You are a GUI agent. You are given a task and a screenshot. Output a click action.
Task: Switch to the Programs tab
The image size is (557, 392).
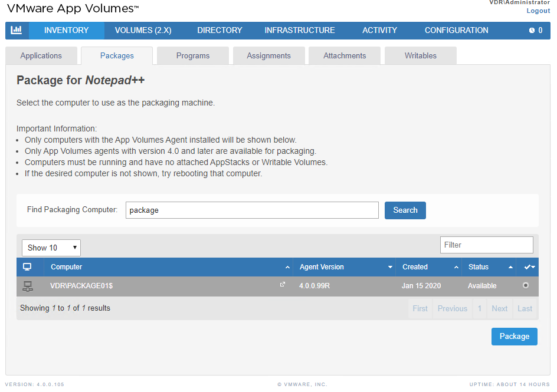(193, 55)
